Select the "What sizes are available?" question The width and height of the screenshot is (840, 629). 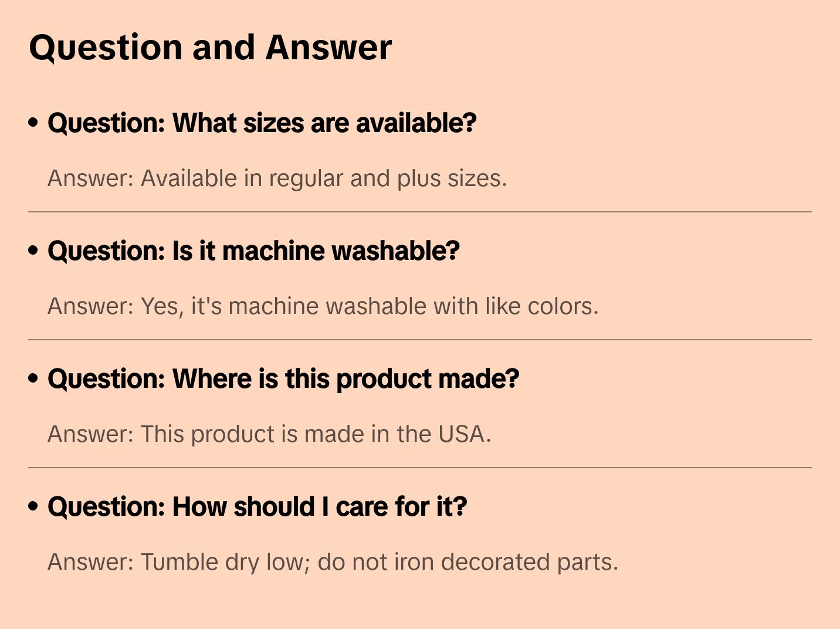tap(262, 123)
